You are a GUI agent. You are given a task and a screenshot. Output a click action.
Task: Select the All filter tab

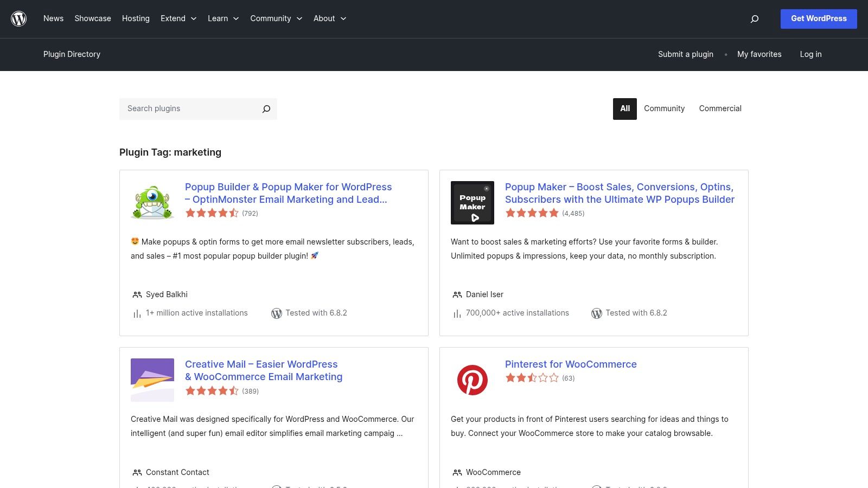tap(625, 109)
